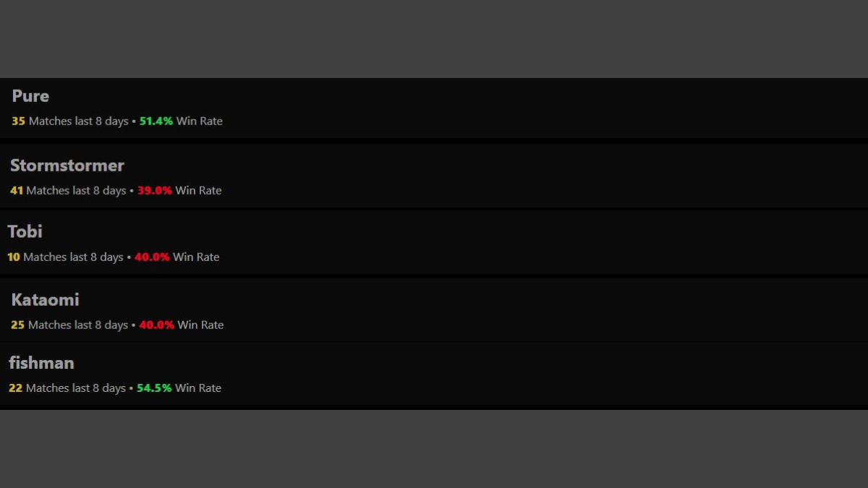
Task: Click Stormstormer's 39.0% win rate
Action: pyautogui.click(x=155, y=191)
